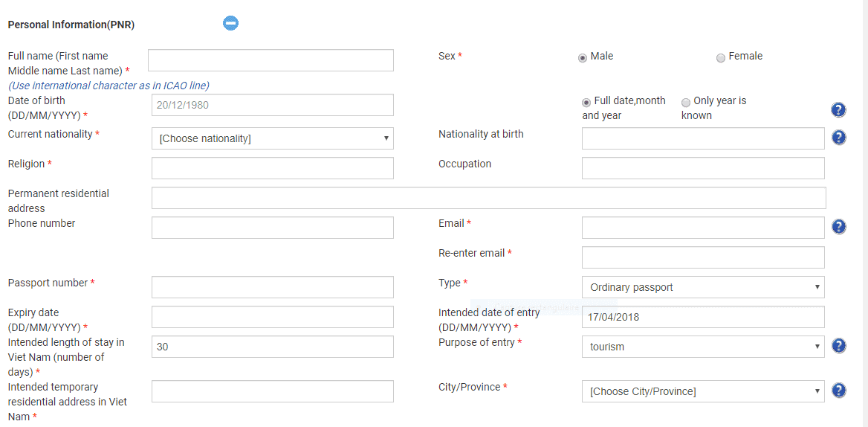Click the Full name input field

[271, 60]
